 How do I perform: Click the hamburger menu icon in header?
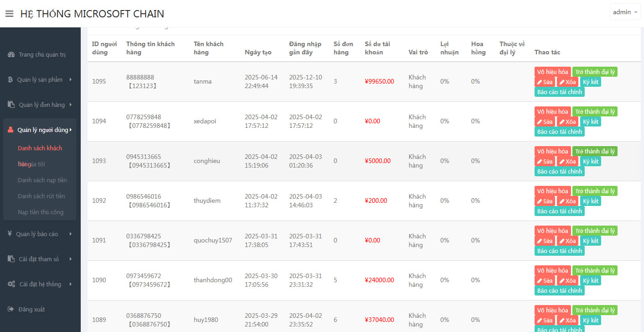9,14
